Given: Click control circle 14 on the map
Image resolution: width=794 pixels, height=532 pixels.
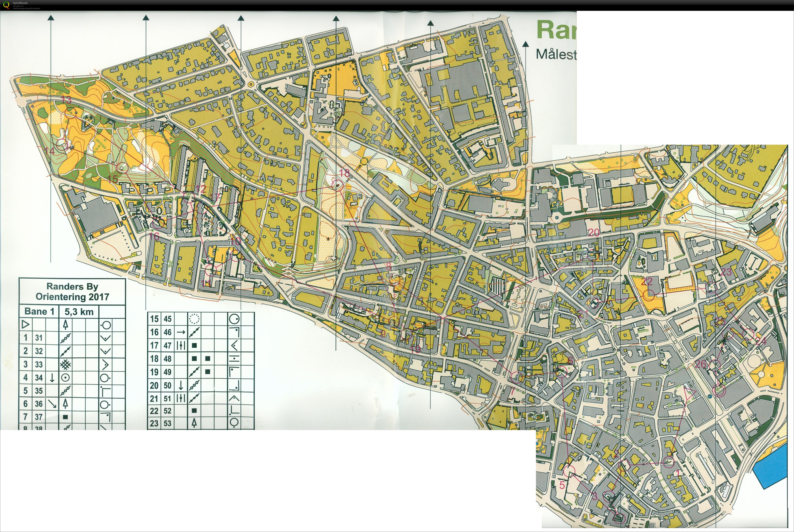Looking at the screenshot, I should pyautogui.click(x=61, y=145).
